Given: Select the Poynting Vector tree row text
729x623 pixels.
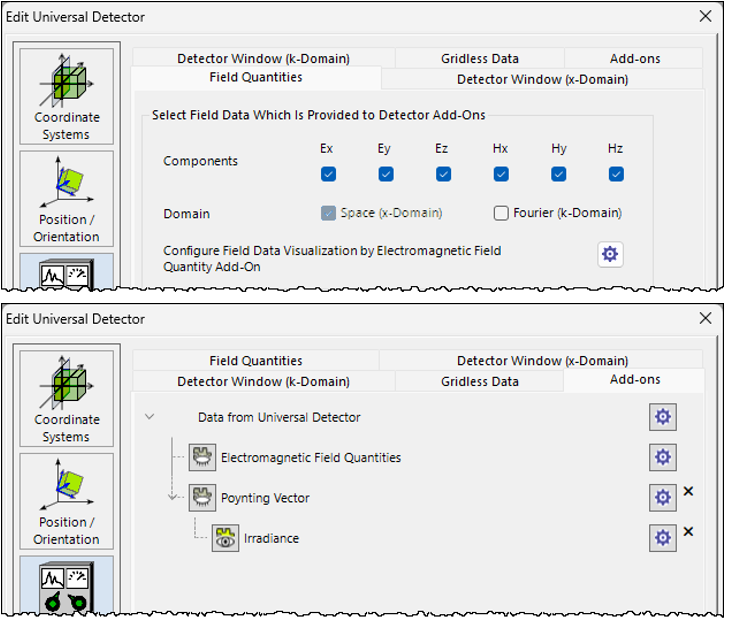Looking at the screenshot, I should tap(265, 498).
